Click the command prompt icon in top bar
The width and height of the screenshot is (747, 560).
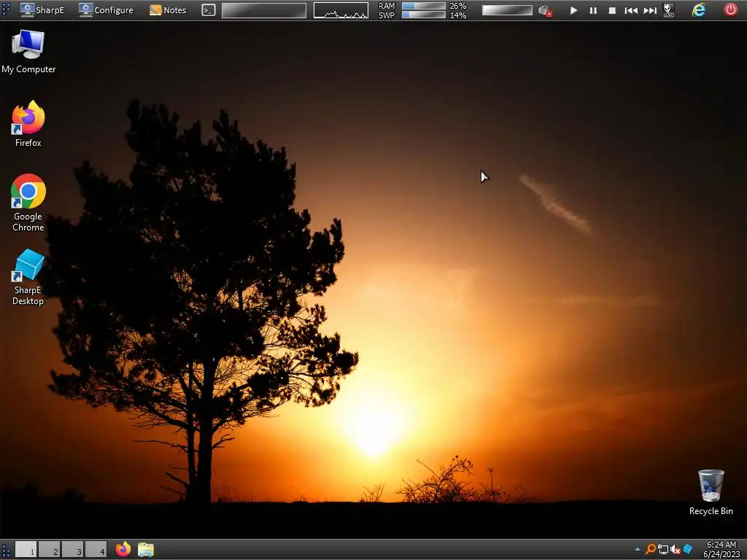(208, 10)
